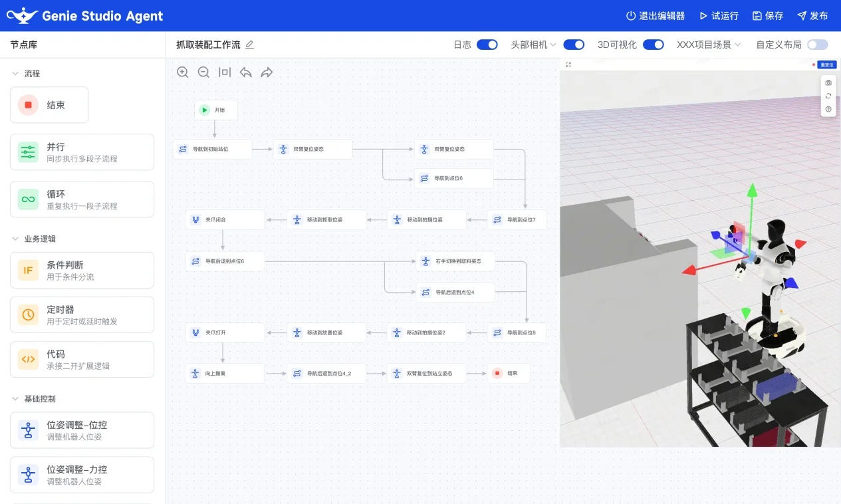Redo the last canvas action

[x=267, y=72]
